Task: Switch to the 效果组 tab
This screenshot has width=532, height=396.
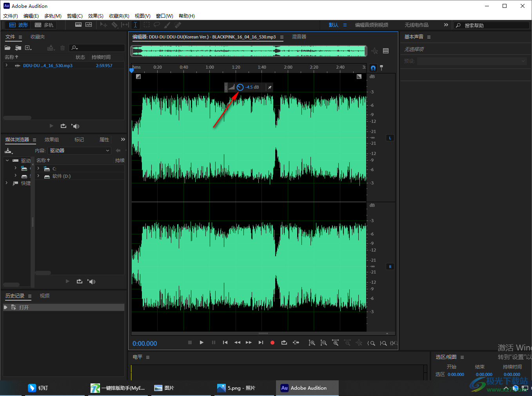Action: (52, 140)
